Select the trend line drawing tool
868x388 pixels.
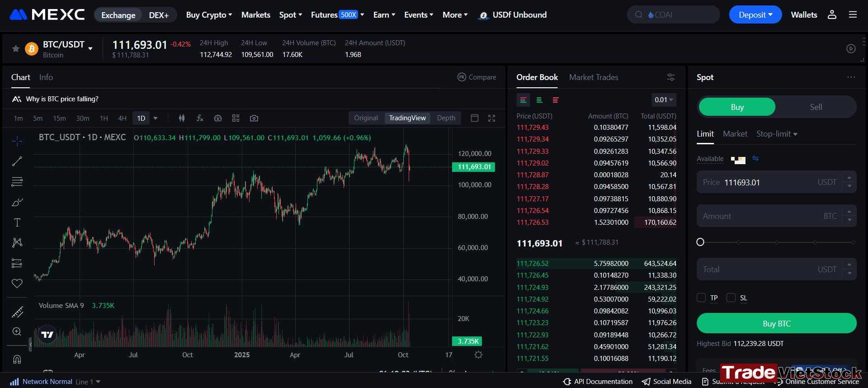pyautogui.click(x=17, y=161)
